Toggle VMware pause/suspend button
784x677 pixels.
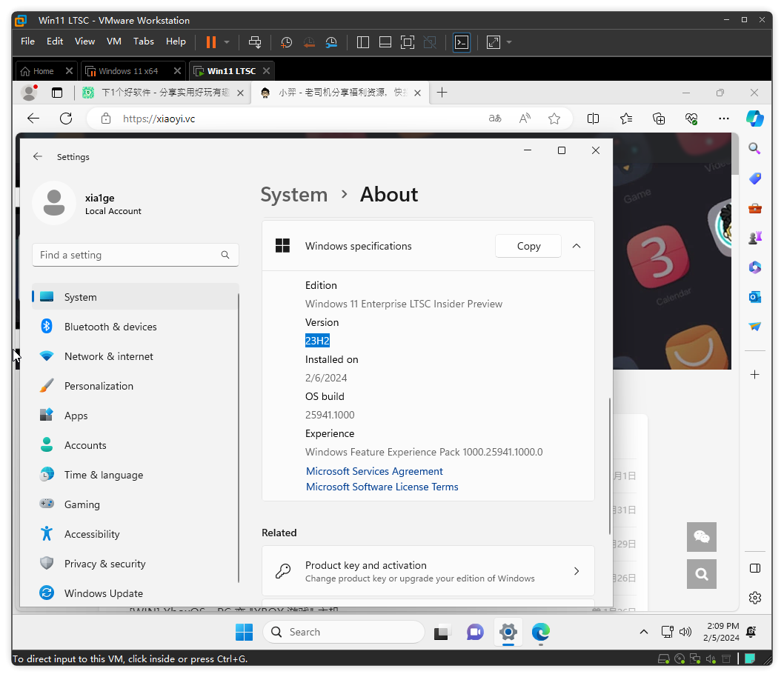click(x=211, y=42)
